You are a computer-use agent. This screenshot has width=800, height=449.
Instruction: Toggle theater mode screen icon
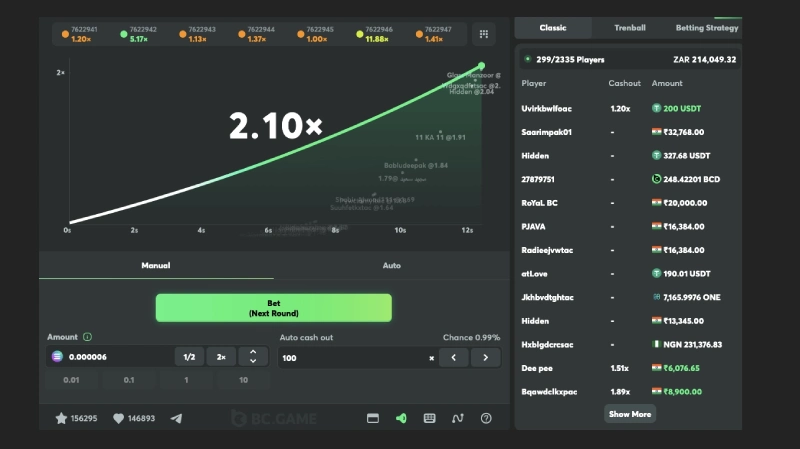tap(373, 419)
